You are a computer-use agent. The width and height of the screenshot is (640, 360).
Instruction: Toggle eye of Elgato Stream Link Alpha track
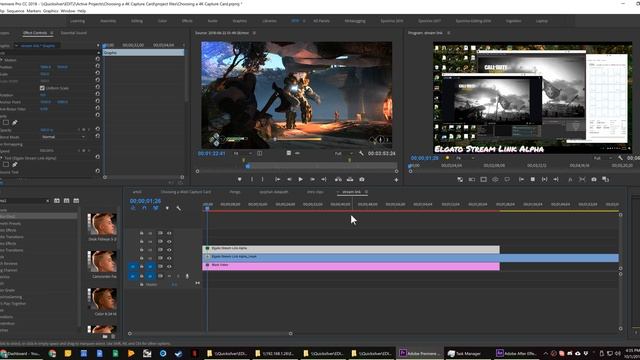tap(169, 250)
